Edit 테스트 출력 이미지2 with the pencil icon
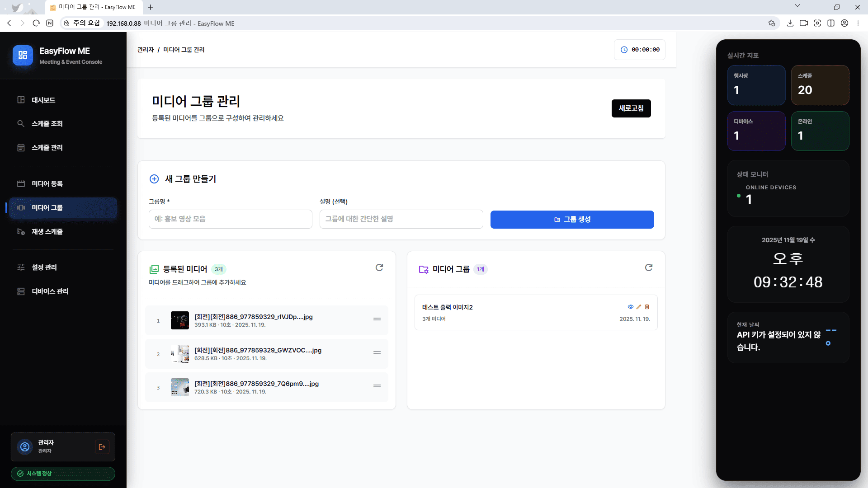868x488 pixels. pyautogui.click(x=639, y=307)
